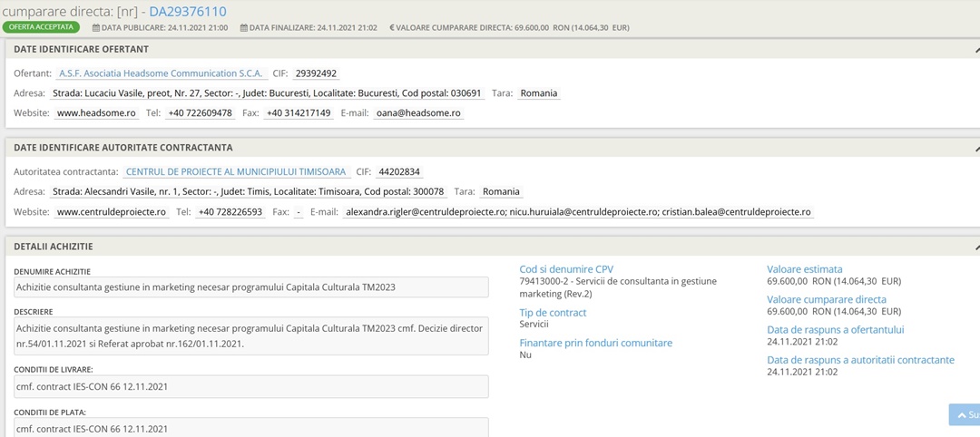
Task: Click the scroll-to-top Sus button
Action: point(965,414)
